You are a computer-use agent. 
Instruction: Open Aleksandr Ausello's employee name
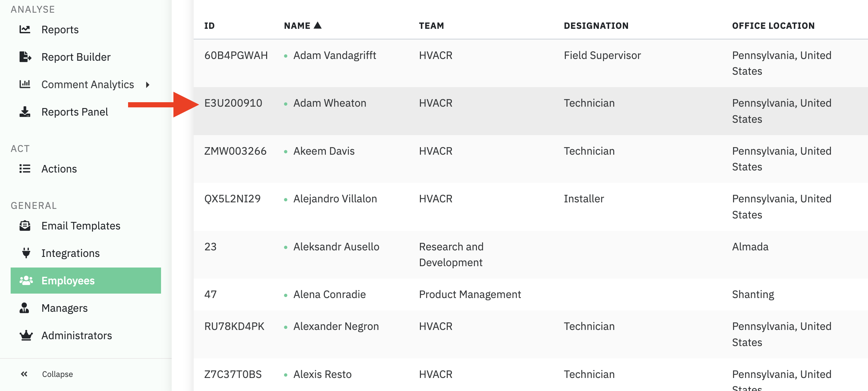pos(336,247)
